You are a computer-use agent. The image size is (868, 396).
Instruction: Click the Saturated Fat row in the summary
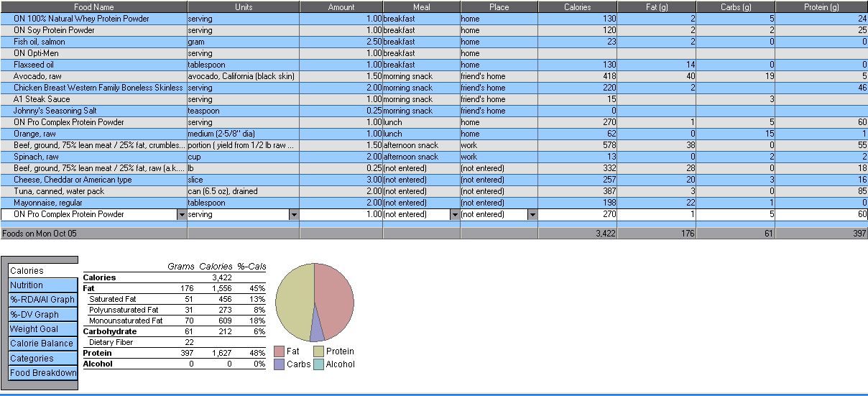[x=174, y=299]
